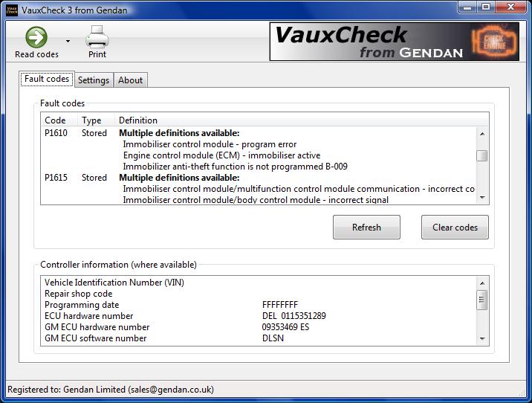Minimize the VauxCheck window

pos(467,7)
